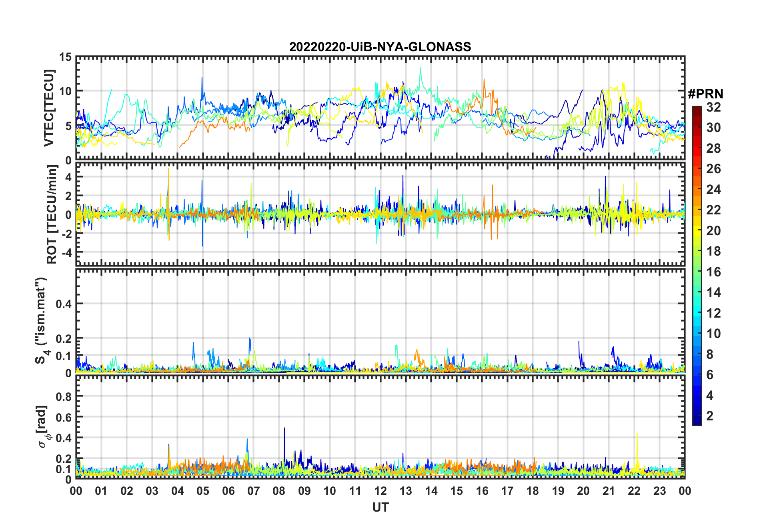Click the x-axis tick label 18

(533, 491)
